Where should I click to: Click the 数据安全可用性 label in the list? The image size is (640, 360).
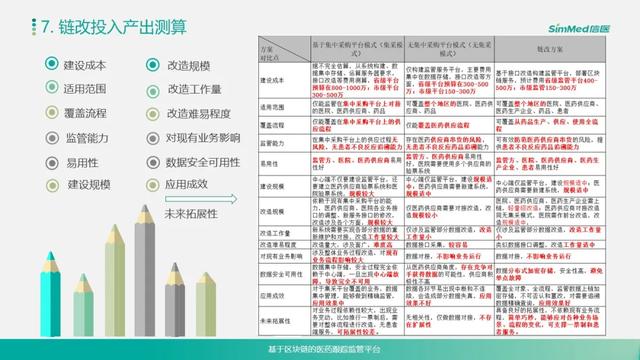point(203,162)
